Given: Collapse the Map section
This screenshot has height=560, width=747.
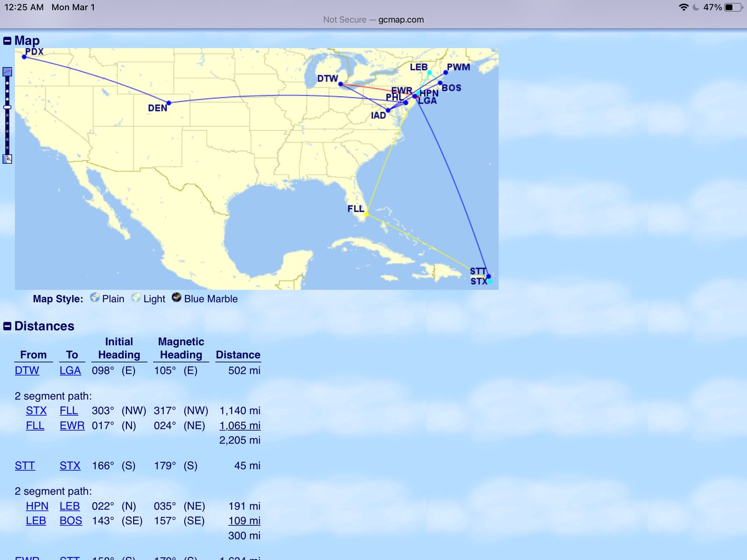Looking at the screenshot, I should [x=7, y=40].
